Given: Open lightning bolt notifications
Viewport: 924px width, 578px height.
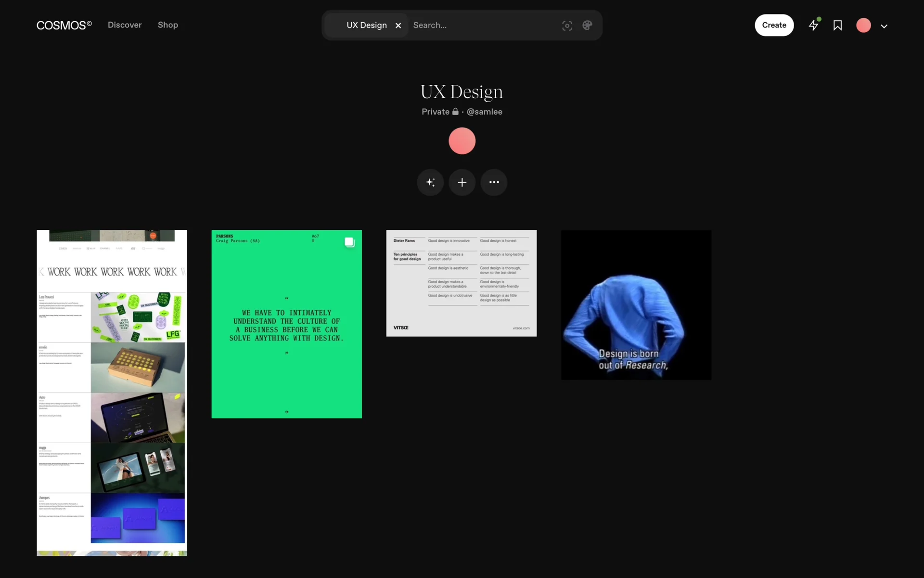Looking at the screenshot, I should pyautogui.click(x=814, y=25).
